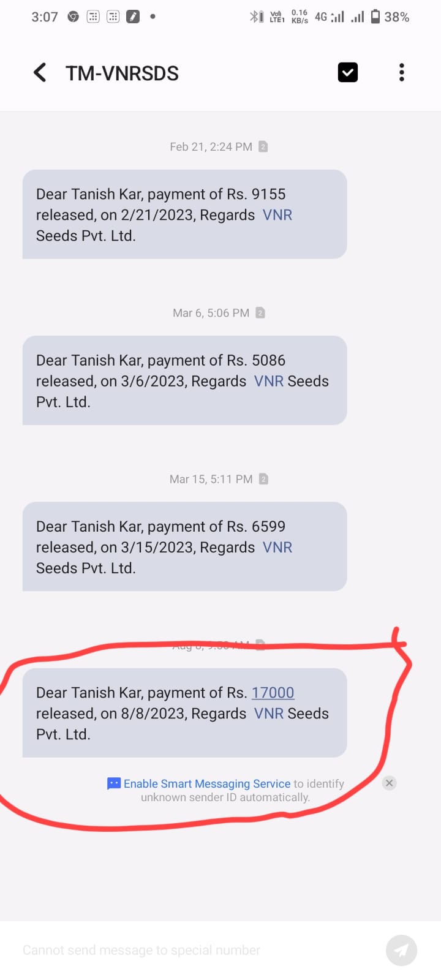
Task: Tap the SIM 2 icon beside Feb 21 timestamp
Action: [263, 146]
